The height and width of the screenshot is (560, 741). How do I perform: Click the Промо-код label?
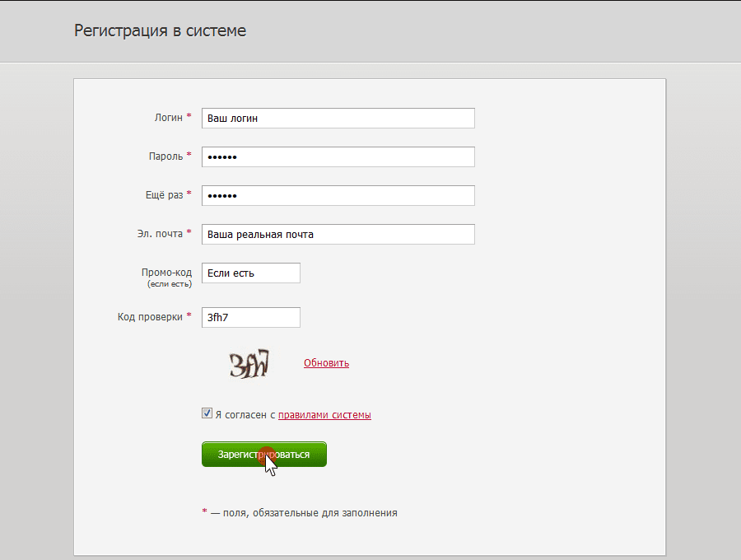click(167, 273)
